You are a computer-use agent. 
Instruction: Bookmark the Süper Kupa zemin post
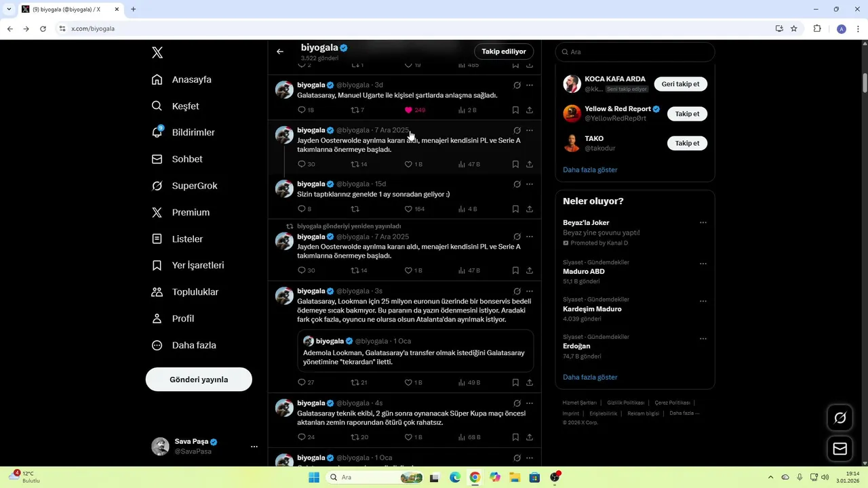[x=515, y=437]
